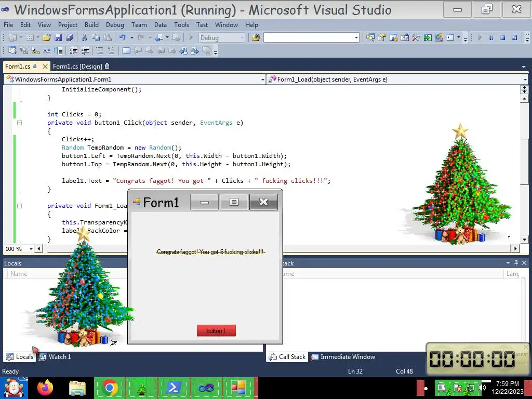Click the Find text input field
Image resolution: width=532 pixels, height=399 pixels.
[x=309, y=37]
